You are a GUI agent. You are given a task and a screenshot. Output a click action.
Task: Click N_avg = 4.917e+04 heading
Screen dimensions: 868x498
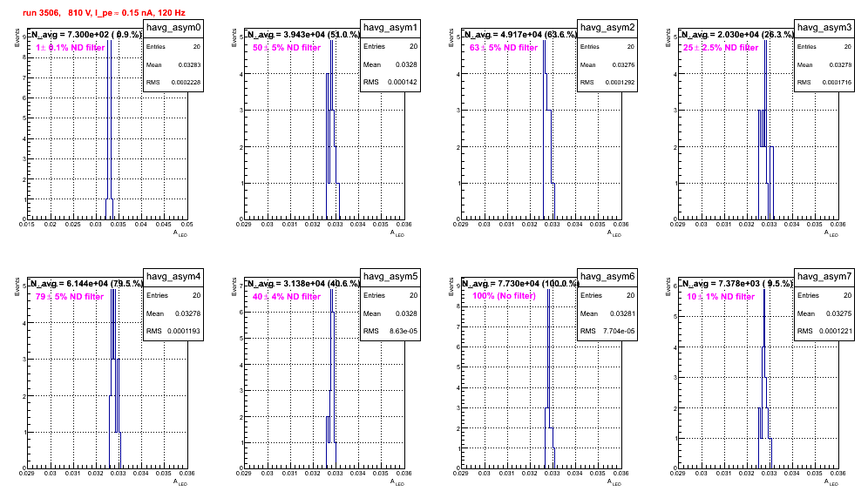coord(520,34)
